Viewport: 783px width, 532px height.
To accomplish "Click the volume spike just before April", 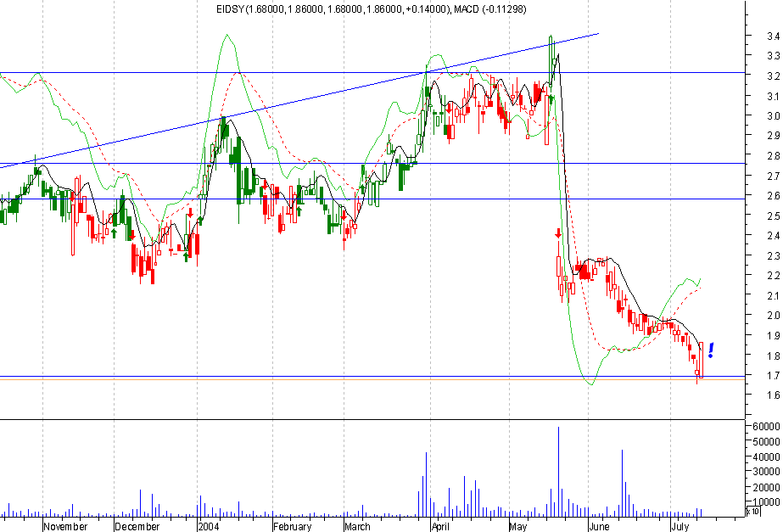I will click(426, 484).
